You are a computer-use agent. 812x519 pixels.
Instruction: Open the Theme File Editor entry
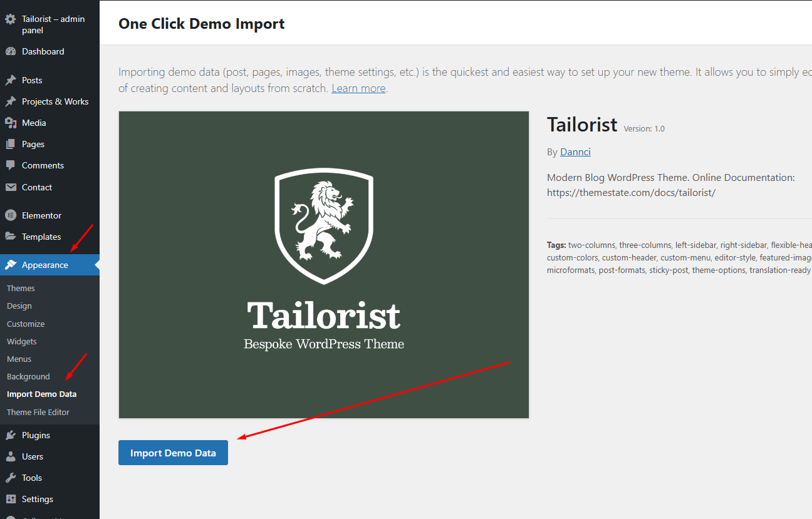[38, 412]
